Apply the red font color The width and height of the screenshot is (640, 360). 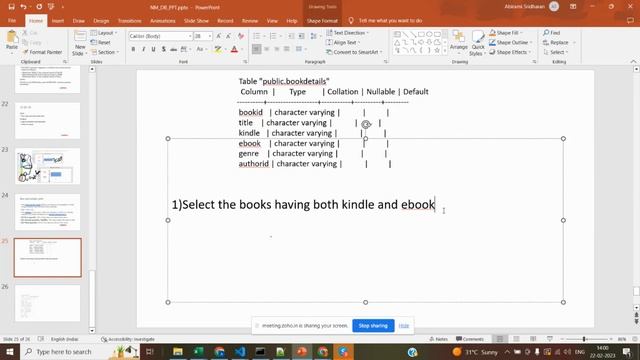click(234, 49)
